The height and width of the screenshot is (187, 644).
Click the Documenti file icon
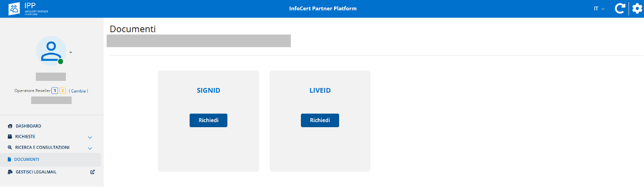point(10,159)
